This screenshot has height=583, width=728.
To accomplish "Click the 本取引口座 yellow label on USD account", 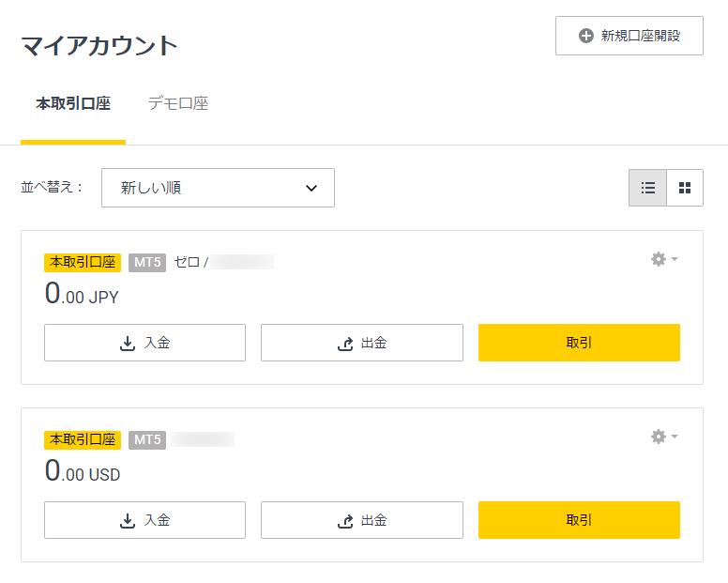I will pos(83,440).
